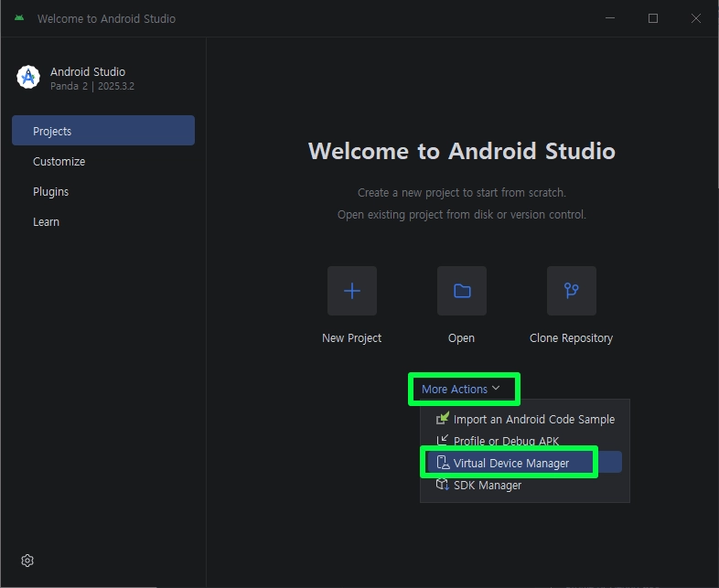Click the Profile or Debug APK icon
This screenshot has height=588, width=719.
pyautogui.click(x=443, y=441)
